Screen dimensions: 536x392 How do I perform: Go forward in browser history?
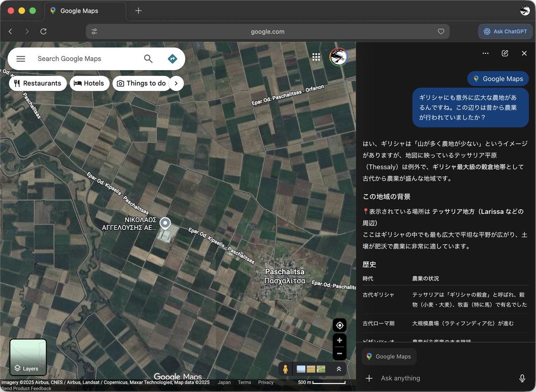27,31
